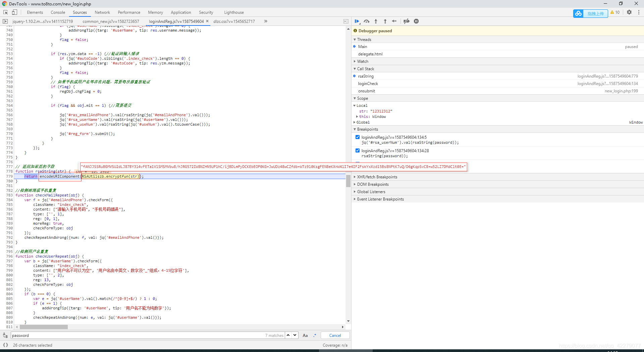Open DevTools settings gear
Screen dimensions: 644x352
pyautogui.click(x=629, y=12)
